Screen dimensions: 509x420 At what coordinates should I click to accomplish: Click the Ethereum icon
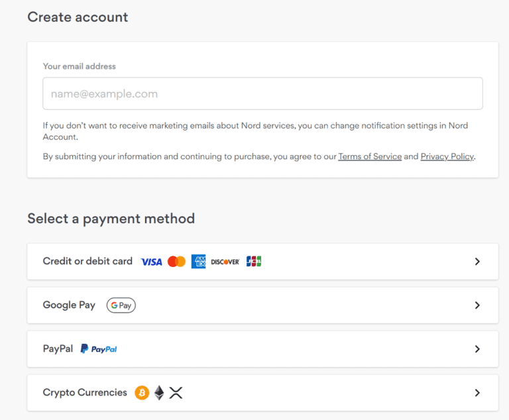coord(159,393)
